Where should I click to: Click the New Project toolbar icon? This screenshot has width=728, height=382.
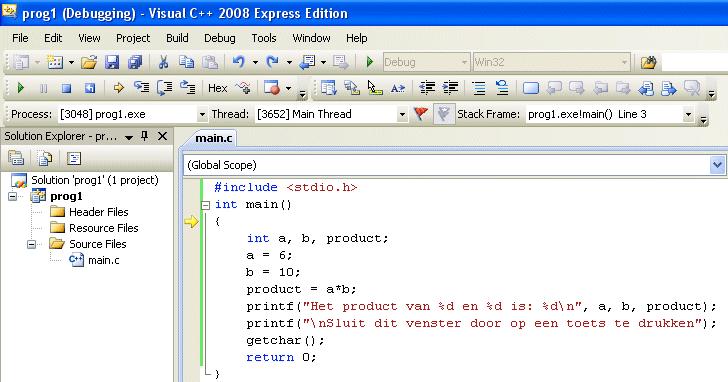coord(21,62)
